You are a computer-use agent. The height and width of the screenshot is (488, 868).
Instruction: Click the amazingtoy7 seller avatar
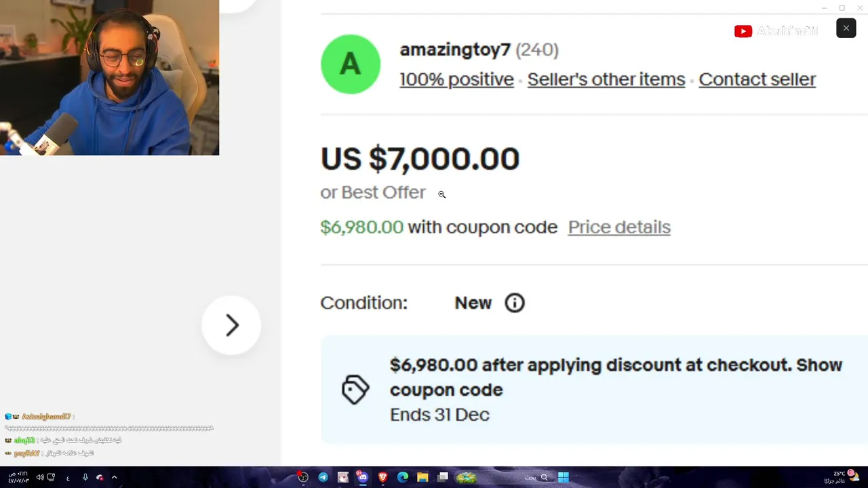351,64
